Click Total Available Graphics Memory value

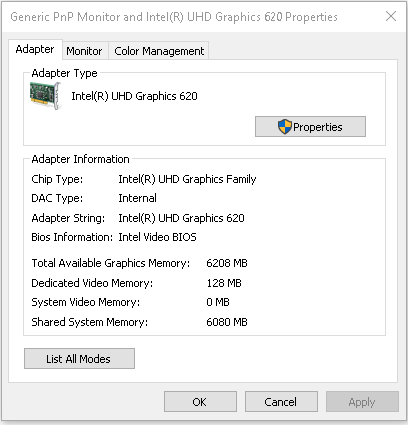pyautogui.click(x=227, y=263)
